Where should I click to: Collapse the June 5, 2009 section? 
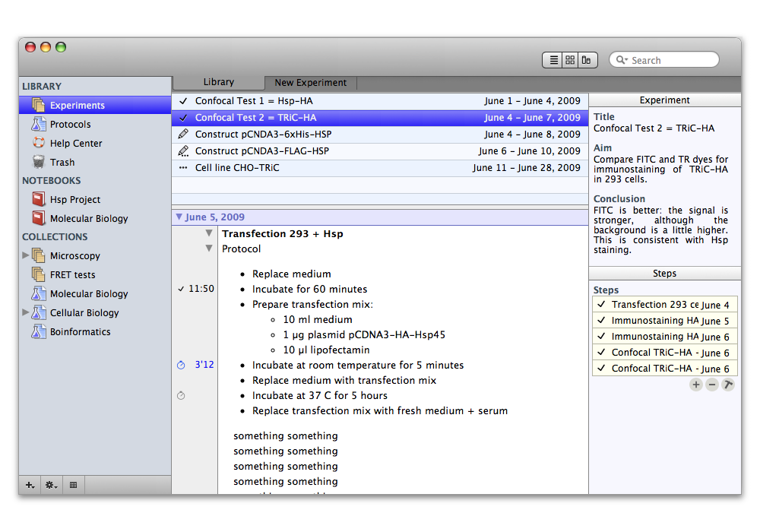pyautogui.click(x=179, y=217)
